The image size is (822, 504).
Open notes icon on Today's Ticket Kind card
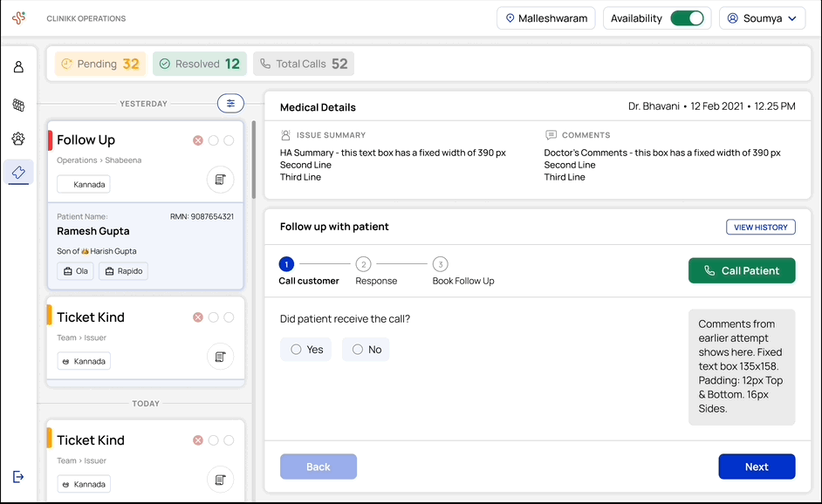coord(220,480)
